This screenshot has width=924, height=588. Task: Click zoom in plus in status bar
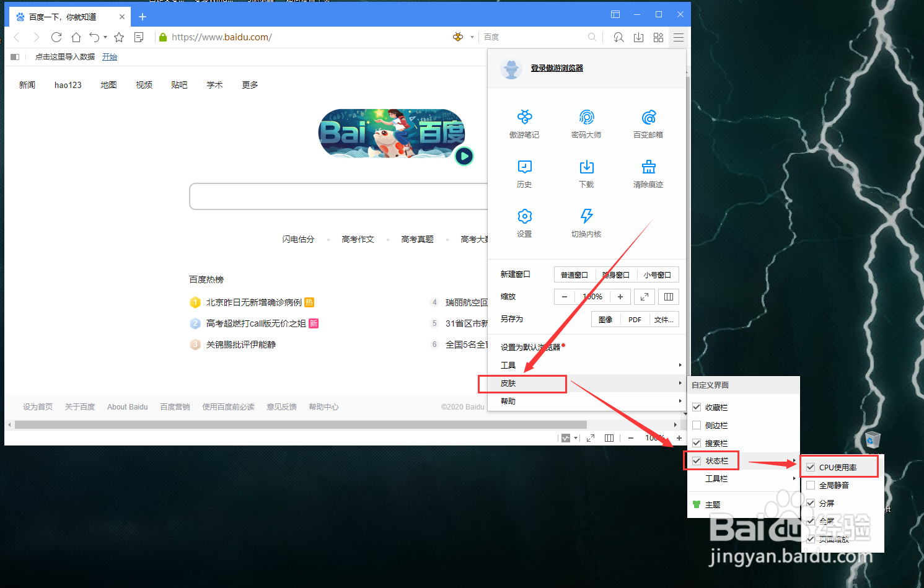click(679, 438)
